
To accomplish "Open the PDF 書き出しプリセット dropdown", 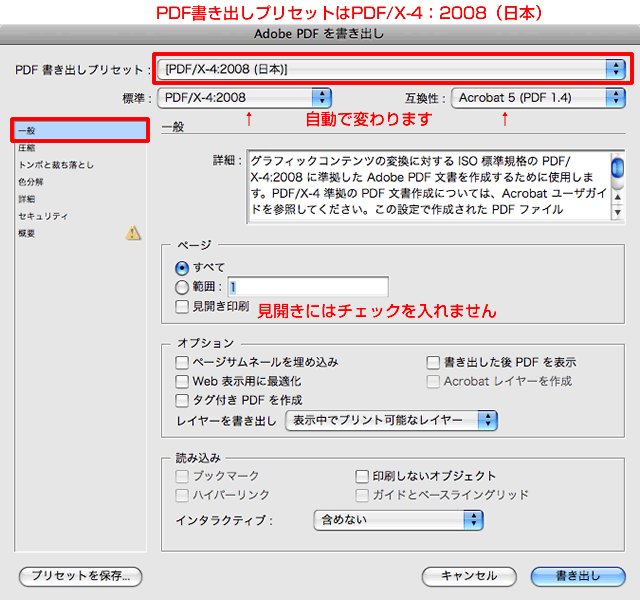I will 391,69.
